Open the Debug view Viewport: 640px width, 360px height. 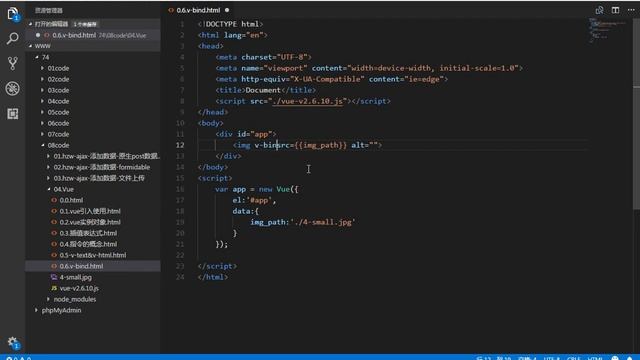coord(13,89)
